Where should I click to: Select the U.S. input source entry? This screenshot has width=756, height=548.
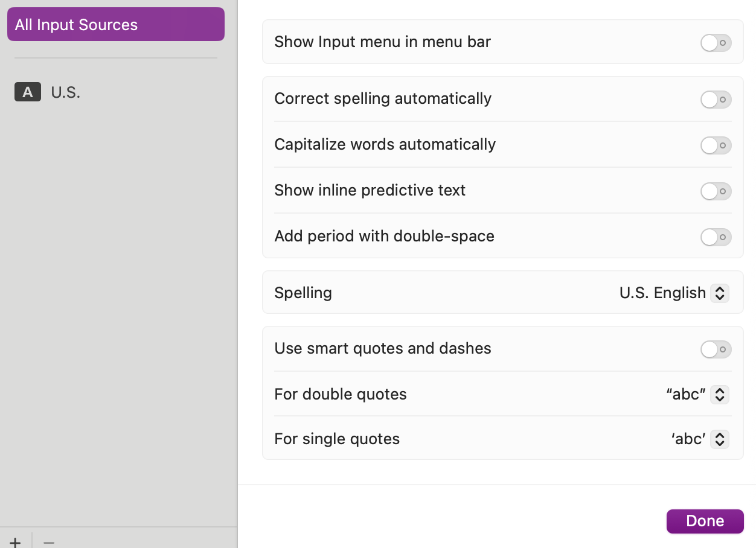coord(116,92)
